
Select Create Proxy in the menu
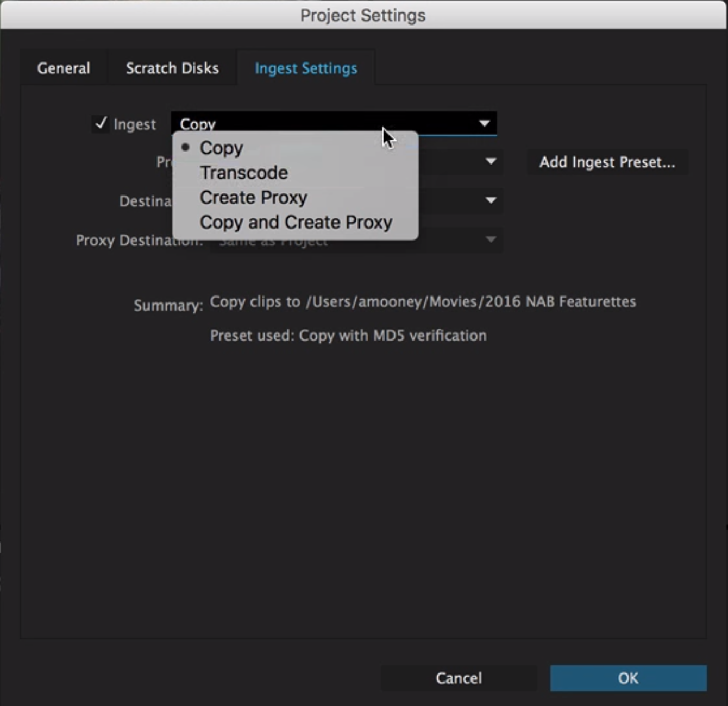point(295,198)
